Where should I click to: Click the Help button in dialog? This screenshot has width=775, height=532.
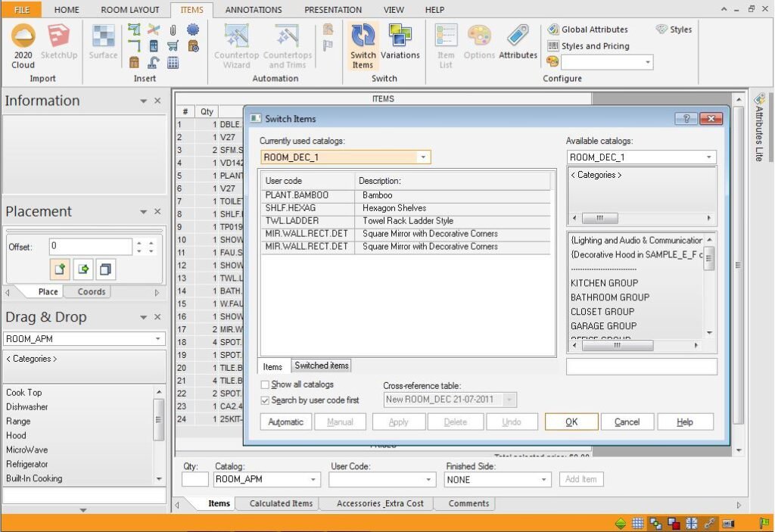coord(684,422)
